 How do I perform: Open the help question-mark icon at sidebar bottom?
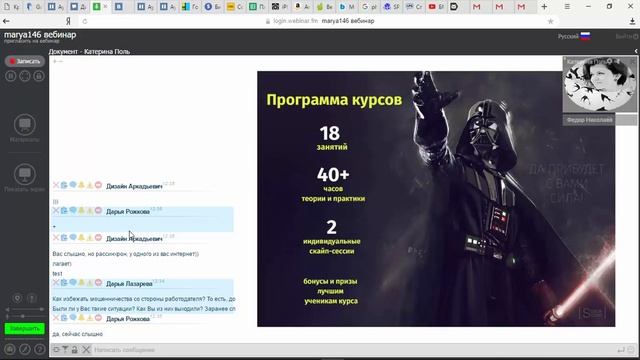pyautogui.click(x=40, y=349)
